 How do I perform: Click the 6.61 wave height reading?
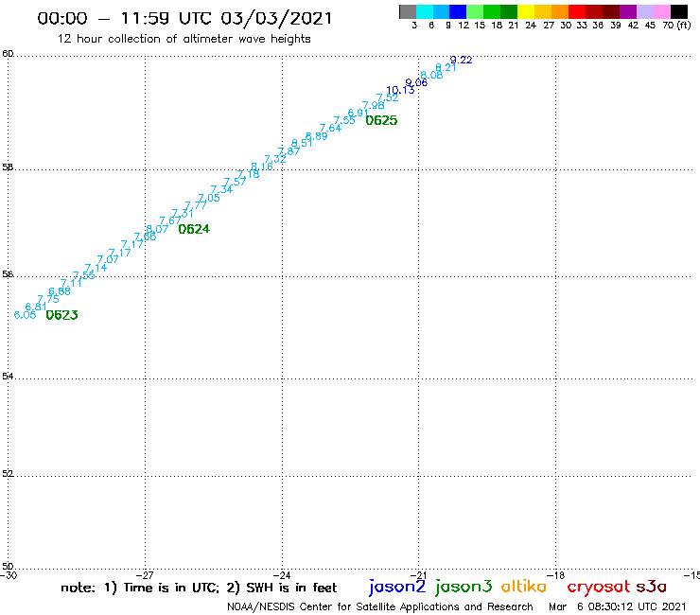(x=36, y=307)
